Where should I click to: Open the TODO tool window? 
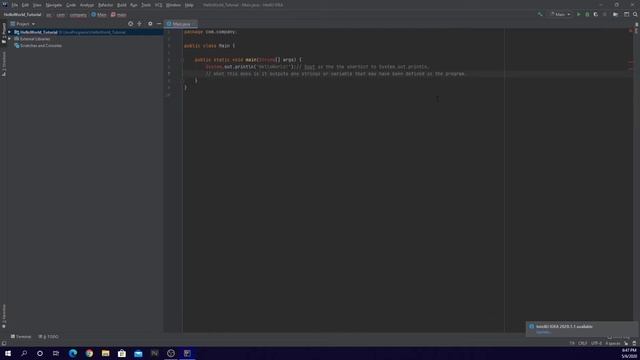point(48,337)
